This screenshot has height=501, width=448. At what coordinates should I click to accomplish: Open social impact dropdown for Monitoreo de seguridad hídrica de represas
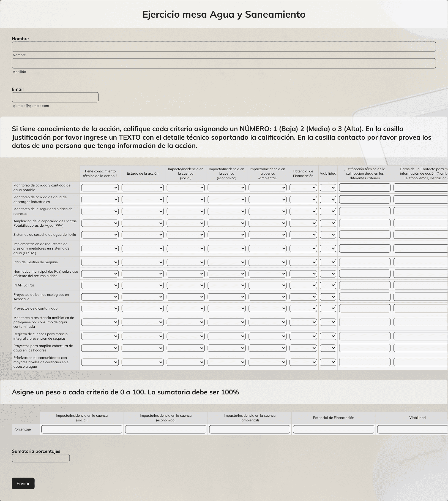pyautogui.click(x=185, y=211)
